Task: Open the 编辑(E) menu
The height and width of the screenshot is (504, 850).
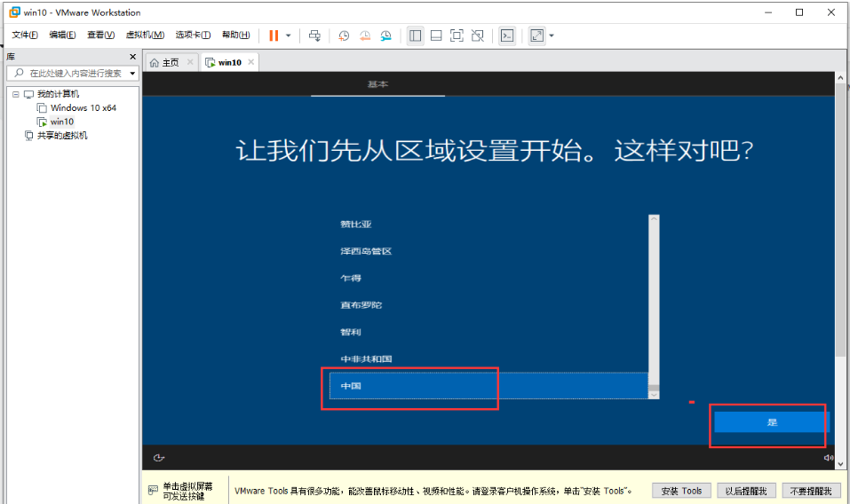Action: (62, 35)
